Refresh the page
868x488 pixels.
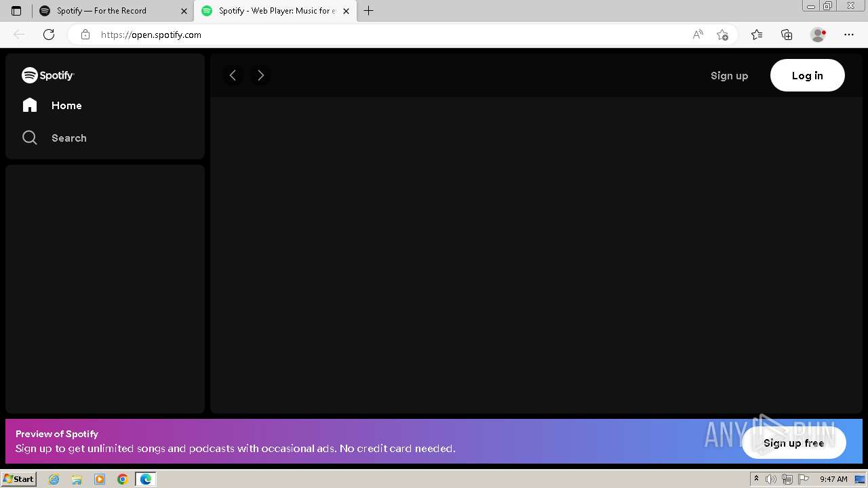(49, 35)
